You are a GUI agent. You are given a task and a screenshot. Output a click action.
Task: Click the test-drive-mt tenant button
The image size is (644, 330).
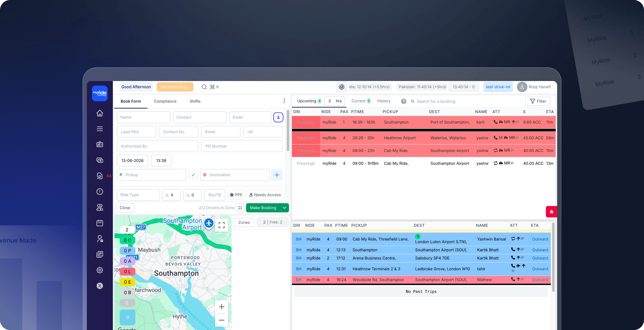498,87
